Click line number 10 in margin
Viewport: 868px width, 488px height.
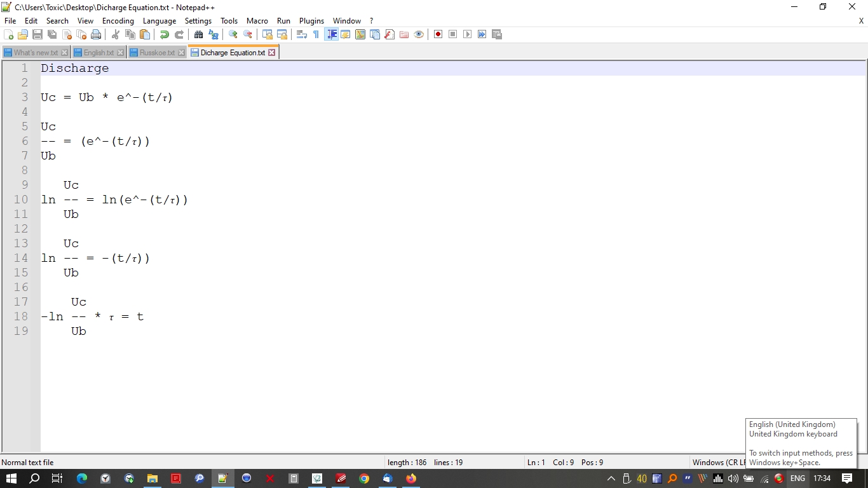click(21, 200)
